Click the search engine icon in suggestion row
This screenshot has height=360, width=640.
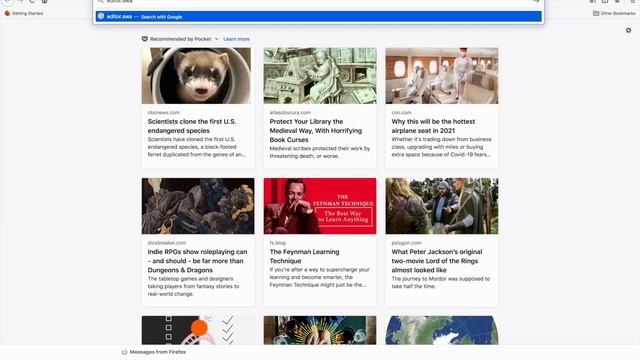(x=101, y=16)
